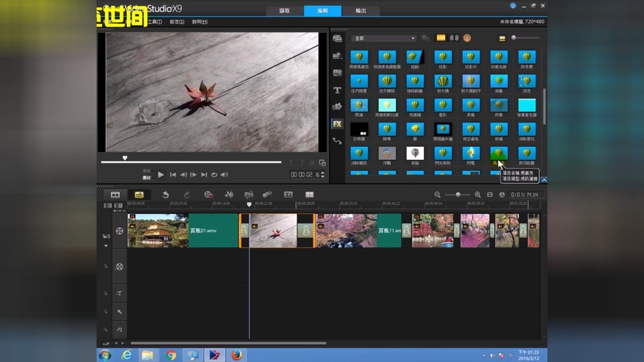
Task: Switch to Storyboard view icon
Action: point(115,195)
